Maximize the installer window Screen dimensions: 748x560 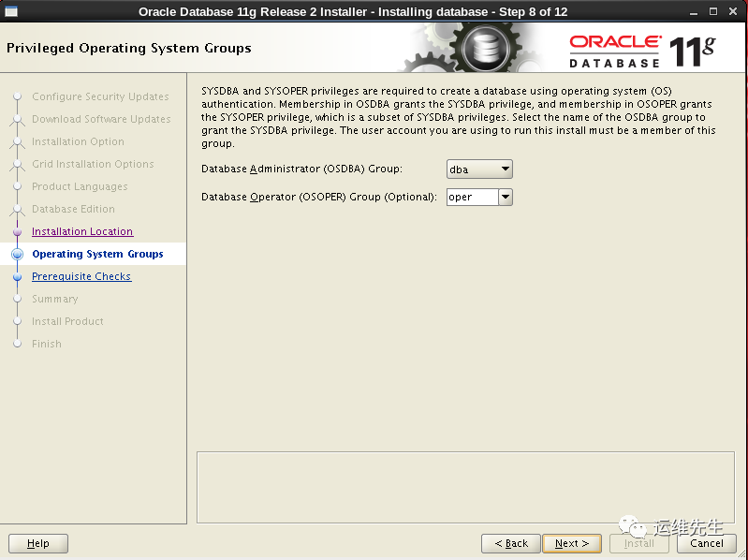(x=713, y=11)
